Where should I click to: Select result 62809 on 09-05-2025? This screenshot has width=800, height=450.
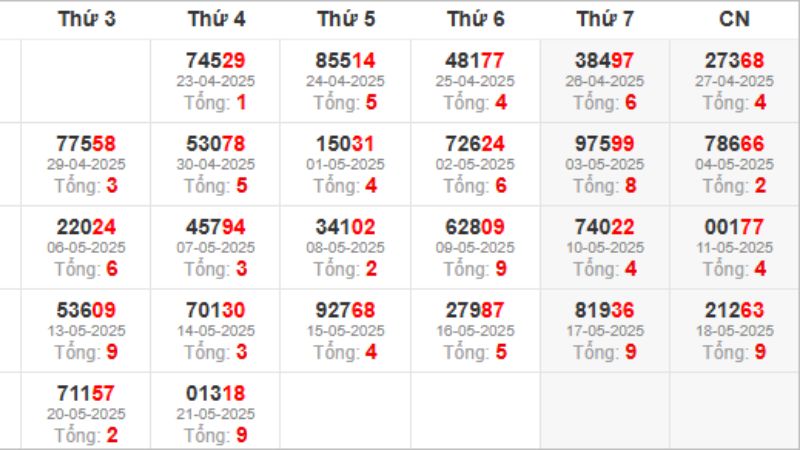[475, 227]
